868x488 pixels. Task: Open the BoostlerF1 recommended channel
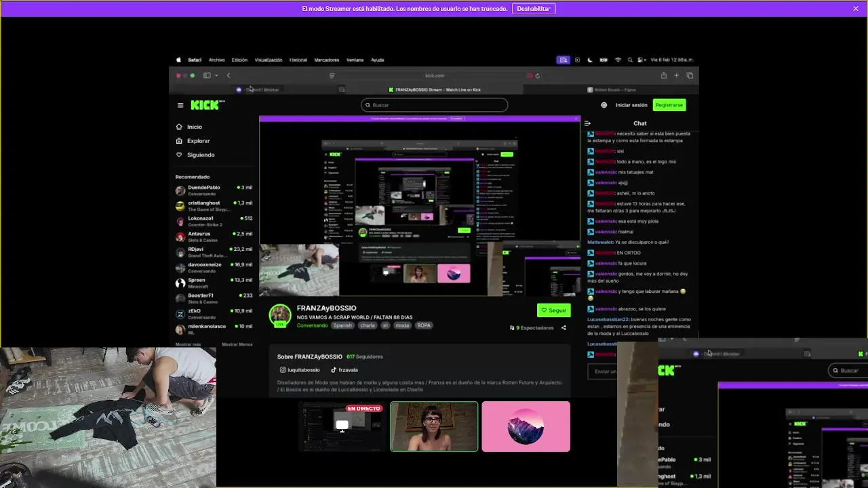pos(214,298)
